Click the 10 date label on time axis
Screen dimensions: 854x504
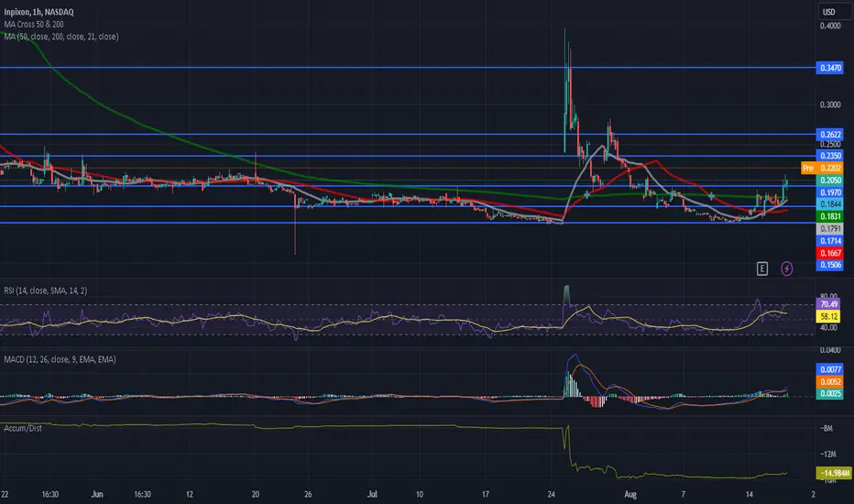(x=420, y=494)
